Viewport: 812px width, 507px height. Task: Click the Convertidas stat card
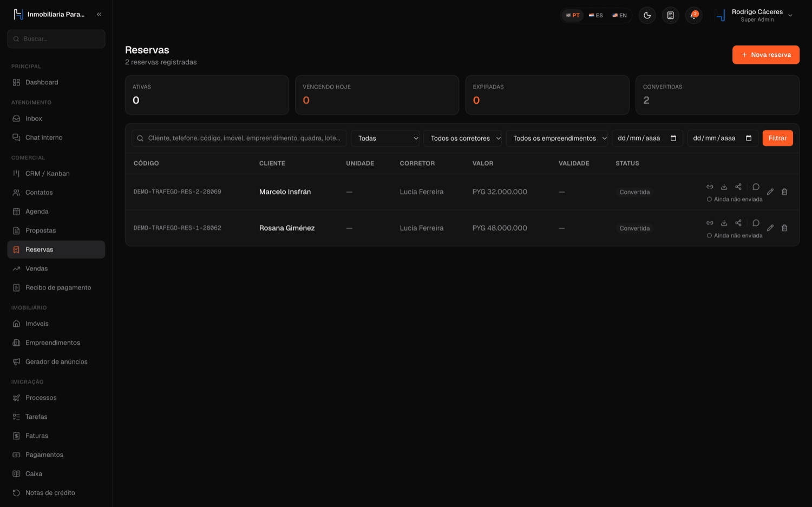717,95
